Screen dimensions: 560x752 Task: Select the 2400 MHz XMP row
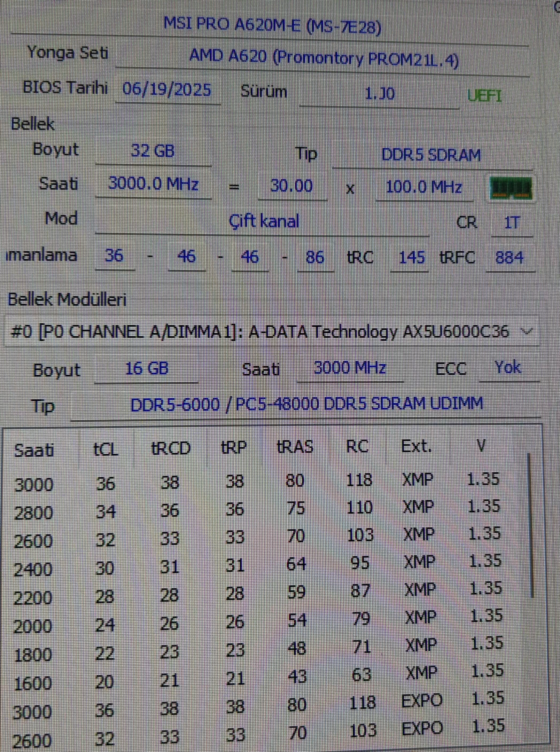tap(258, 565)
